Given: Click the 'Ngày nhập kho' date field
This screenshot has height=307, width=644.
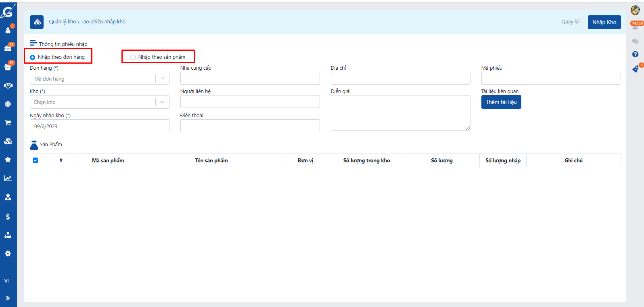Looking at the screenshot, I should click(99, 126).
